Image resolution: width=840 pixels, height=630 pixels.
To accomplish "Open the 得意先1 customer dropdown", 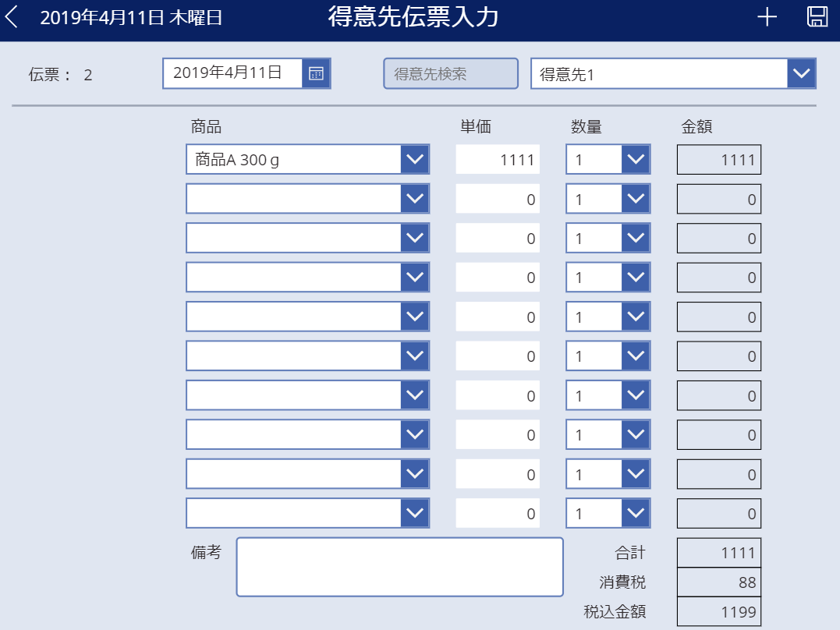I will coord(803,73).
